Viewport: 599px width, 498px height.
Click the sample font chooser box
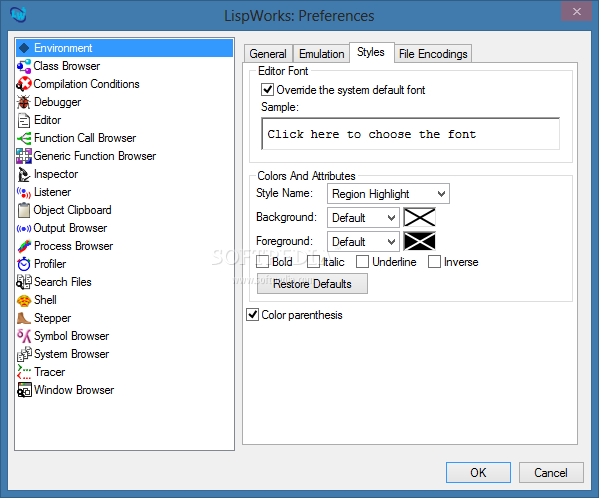(x=410, y=134)
